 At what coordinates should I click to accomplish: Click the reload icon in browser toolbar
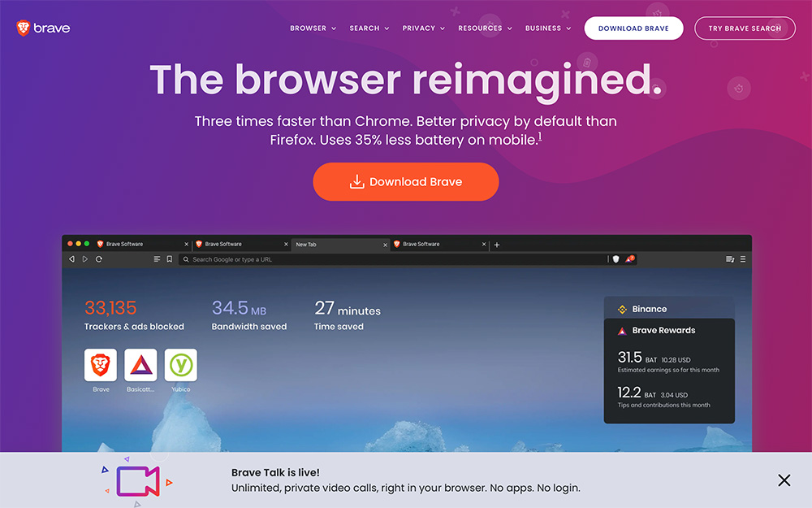99,259
